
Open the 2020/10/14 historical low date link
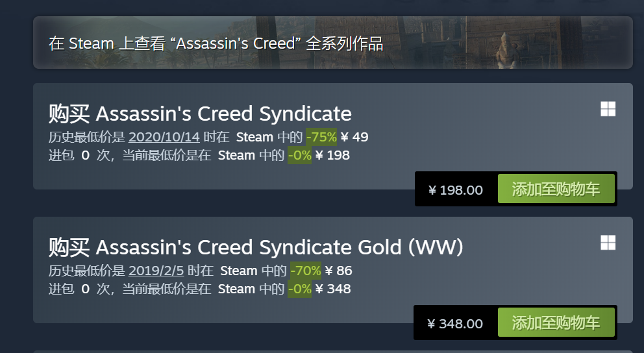(x=164, y=137)
